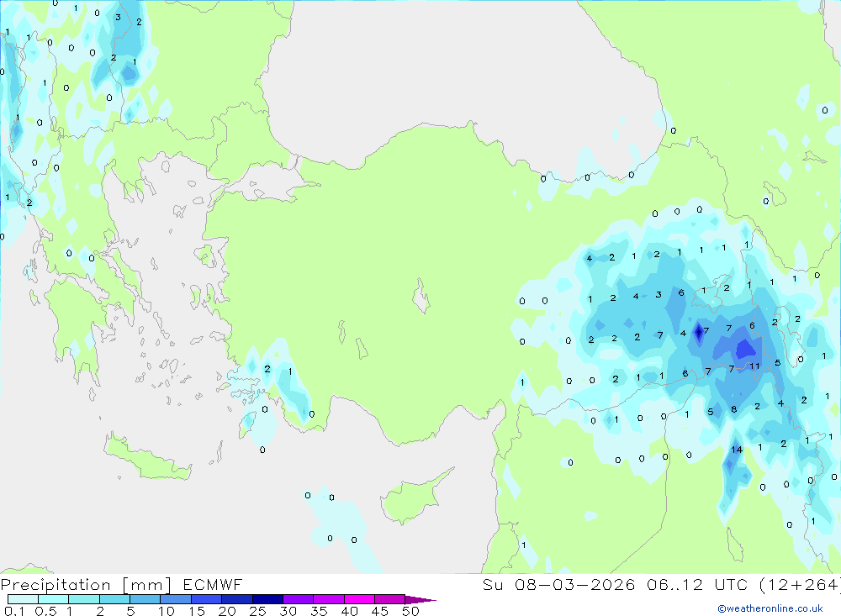Click the 20–25 mm dark blue swatch
This screenshot has width=841, height=616.
click(x=237, y=599)
